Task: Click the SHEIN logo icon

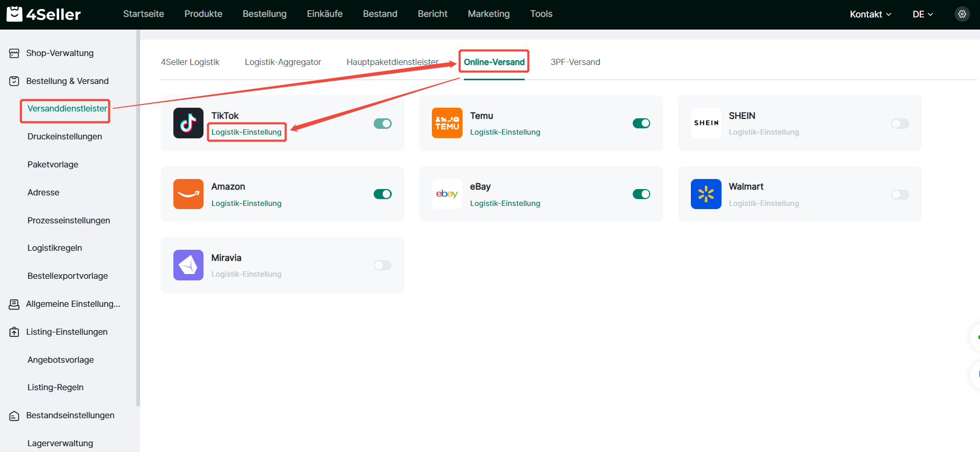Action: [x=706, y=123]
